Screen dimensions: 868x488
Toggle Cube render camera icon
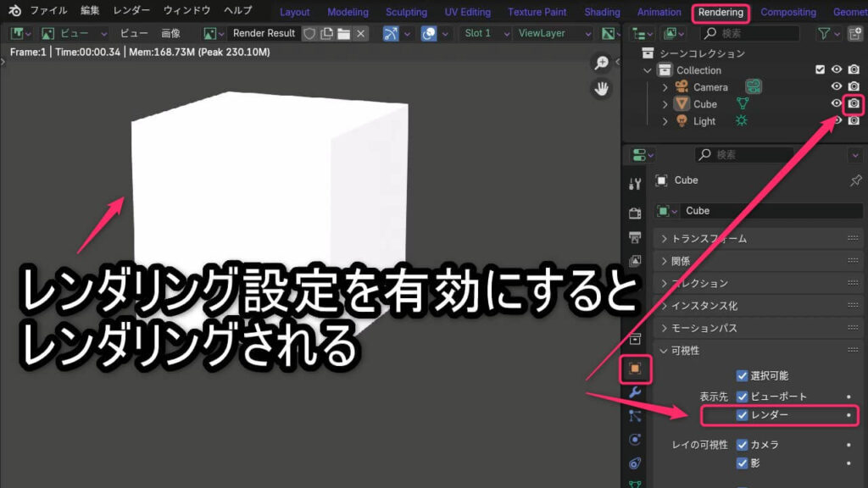pyautogui.click(x=854, y=103)
